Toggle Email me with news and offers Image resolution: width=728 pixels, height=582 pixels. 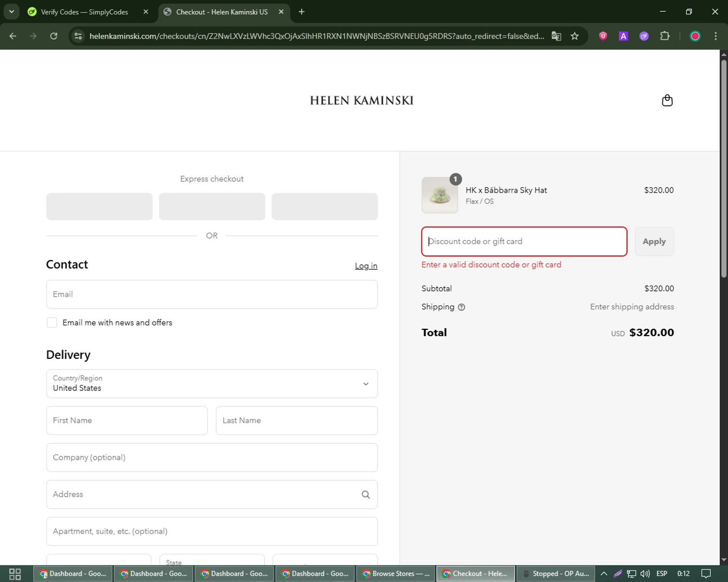[x=52, y=323]
